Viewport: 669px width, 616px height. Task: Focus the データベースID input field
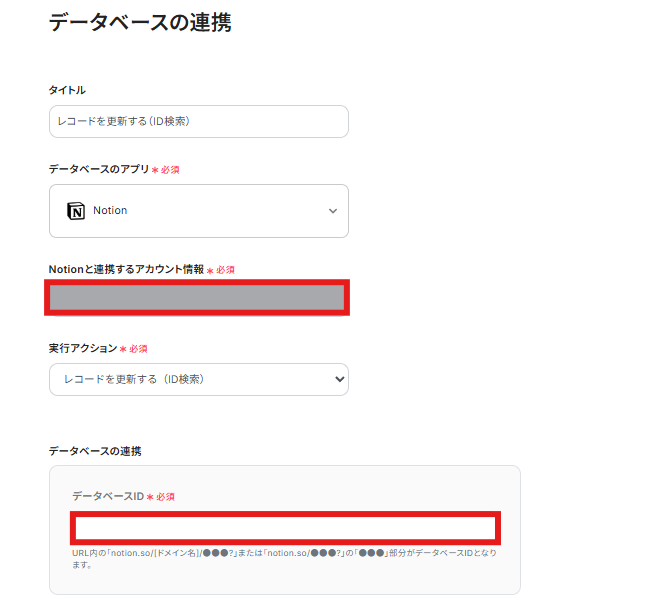tap(285, 527)
